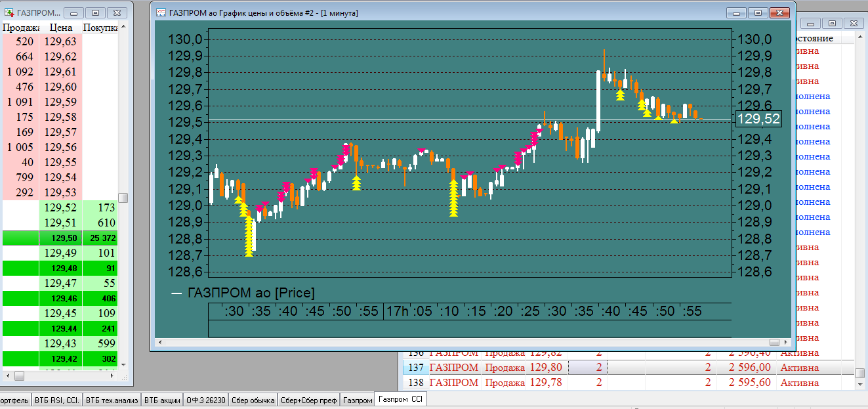Select the Газпром CCI tab

pos(401,399)
